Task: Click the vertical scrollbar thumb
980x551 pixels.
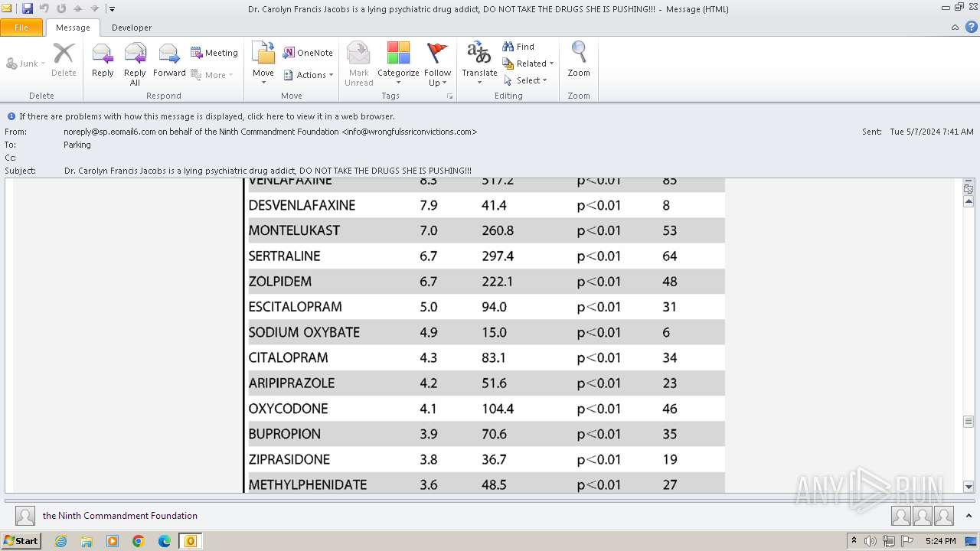Action: 969,422
